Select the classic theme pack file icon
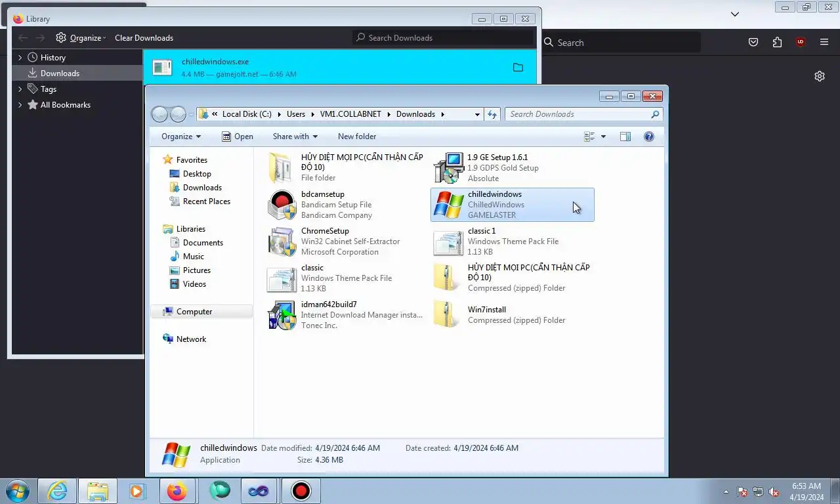This screenshot has height=504, width=840. (282, 278)
